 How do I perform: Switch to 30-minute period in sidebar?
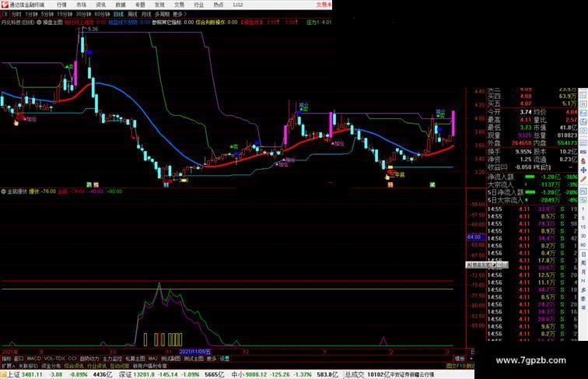click(x=583, y=236)
